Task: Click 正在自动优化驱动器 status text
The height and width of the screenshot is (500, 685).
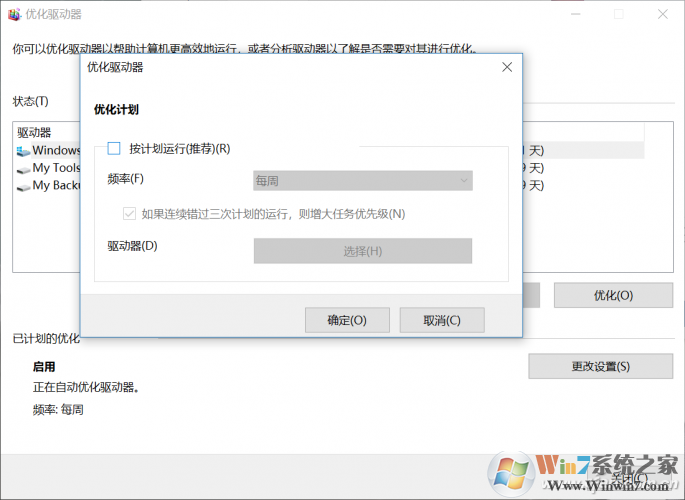Action: pos(86,387)
